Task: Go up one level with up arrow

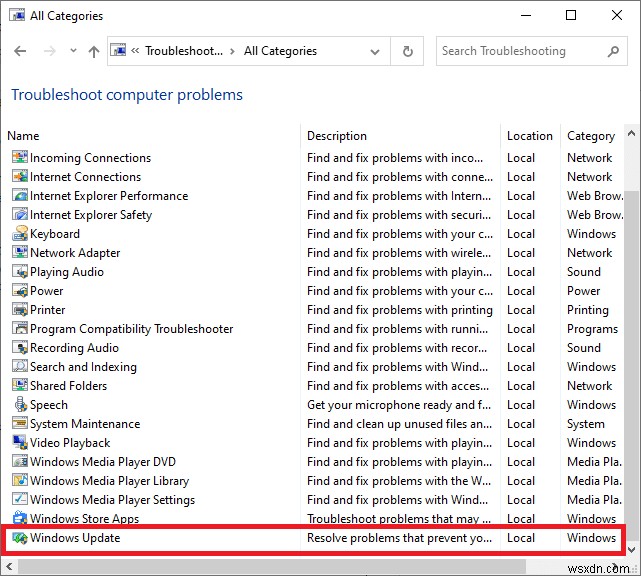Action: [94, 51]
